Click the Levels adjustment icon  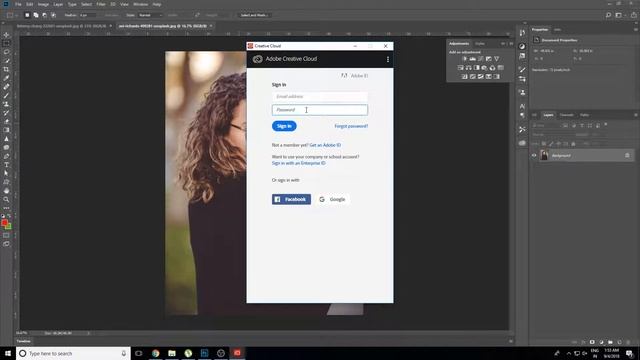473,59
